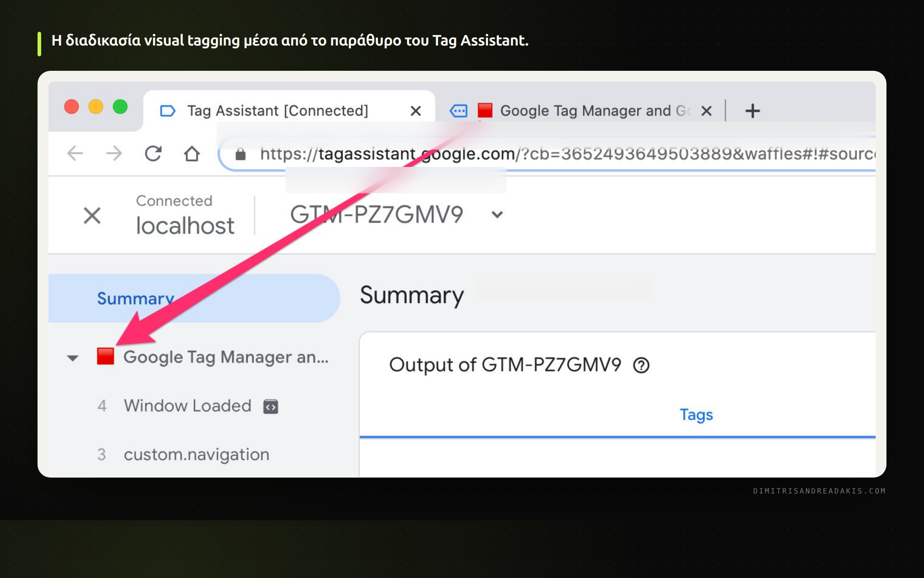Close the connected localhost debug session
Screen dimensions: 924x578
tap(92, 215)
